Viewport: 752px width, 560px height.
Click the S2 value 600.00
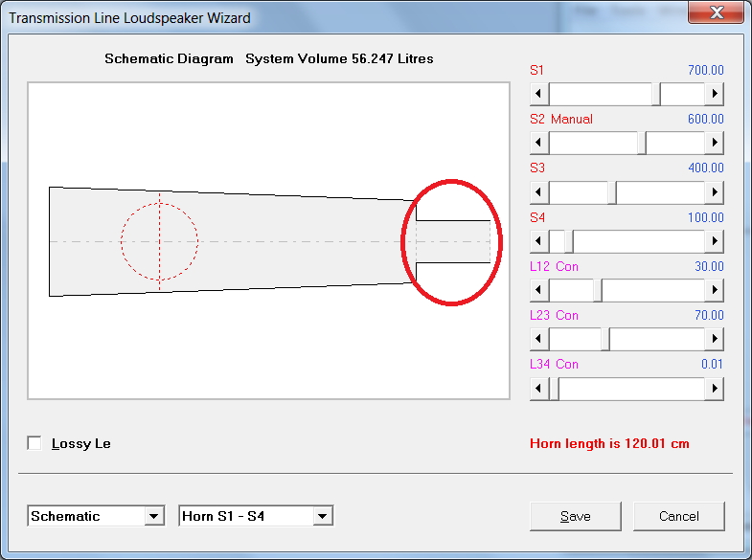click(705, 119)
